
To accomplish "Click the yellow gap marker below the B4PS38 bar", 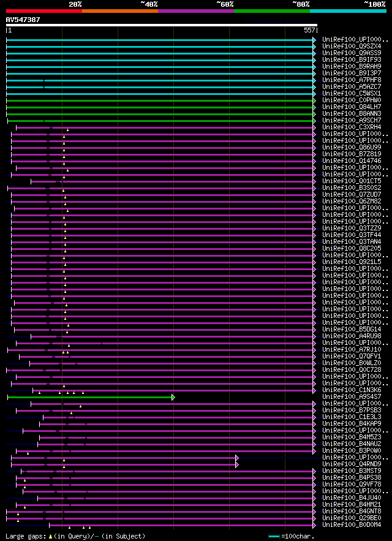I will click(25, 480).
